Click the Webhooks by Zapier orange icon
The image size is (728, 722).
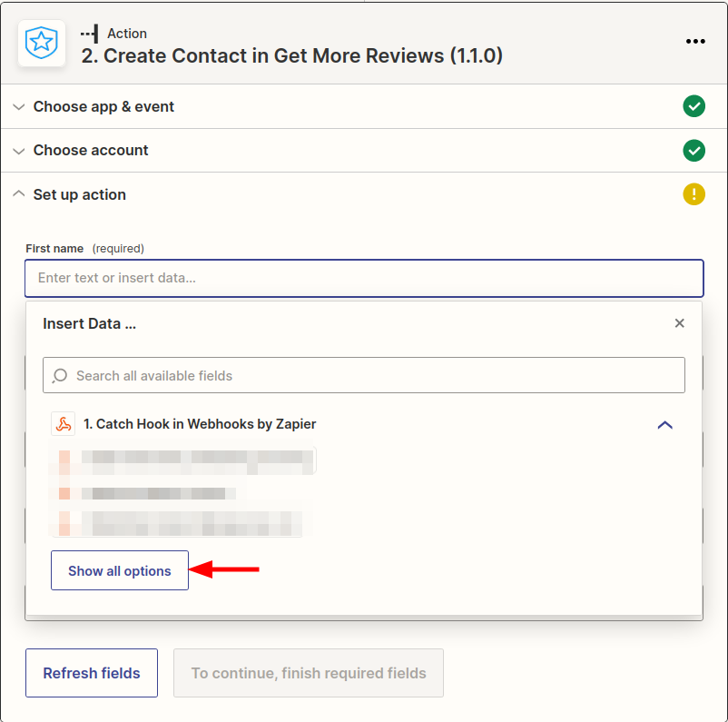[x=63, y=424]
